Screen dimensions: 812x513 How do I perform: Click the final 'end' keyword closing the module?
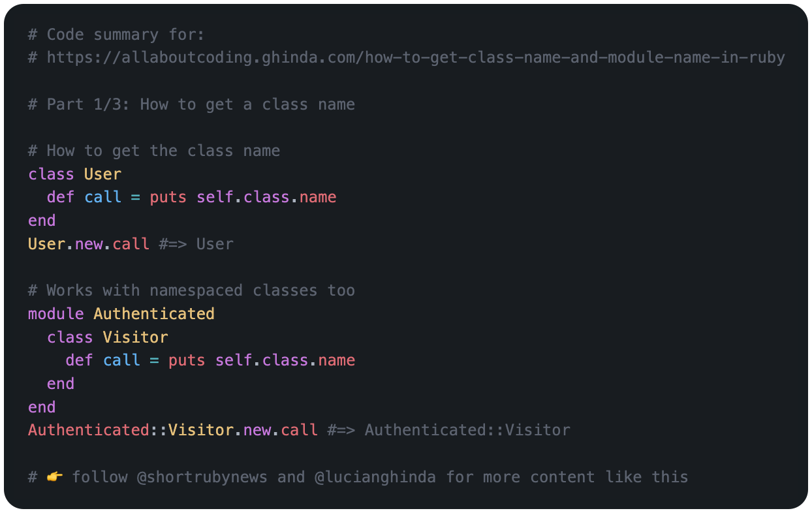pyautogui.click(x=42, y=407)
